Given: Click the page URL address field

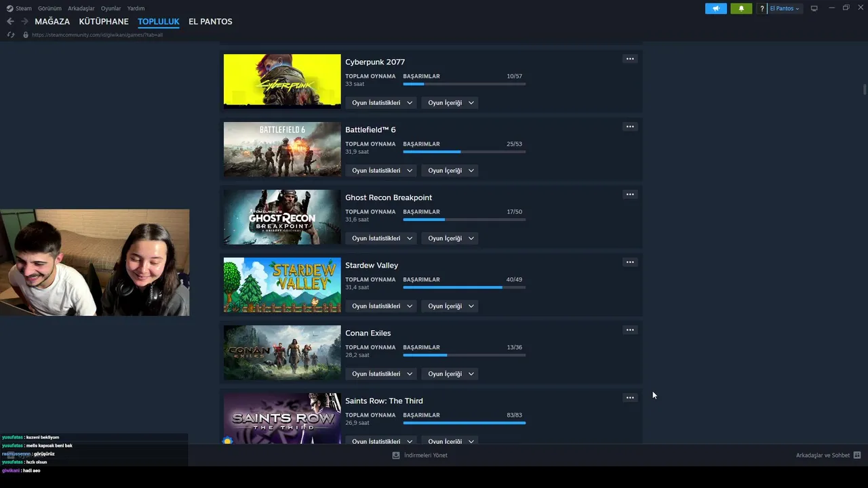Looking at the screenshot, I should tap(97, 35).
